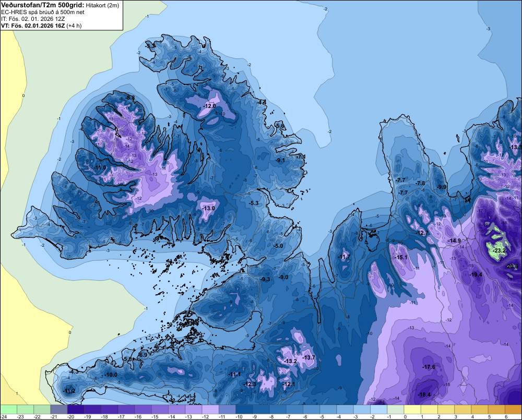Click the 'Veðurstofan/T2m 500grid' title text

[43, 5]
